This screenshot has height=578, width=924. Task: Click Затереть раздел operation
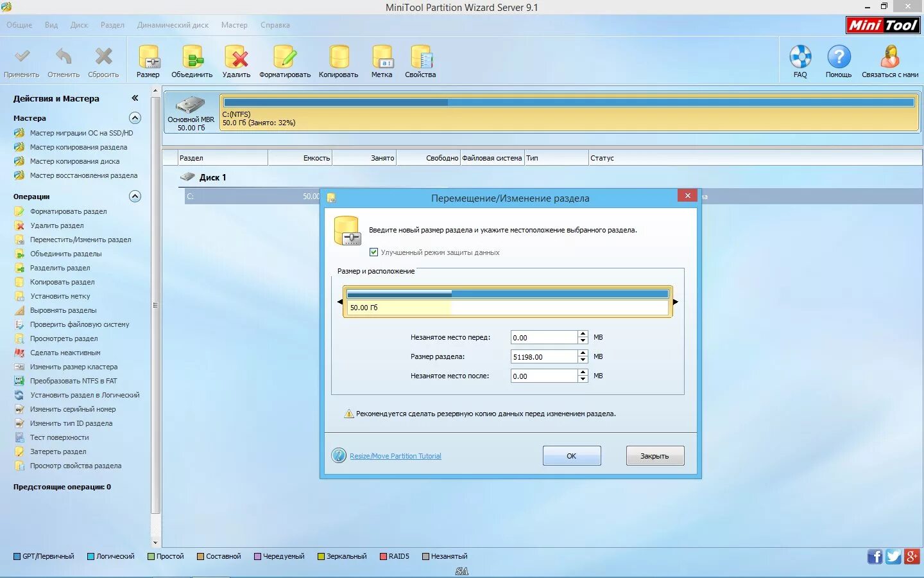pos(58,451)
